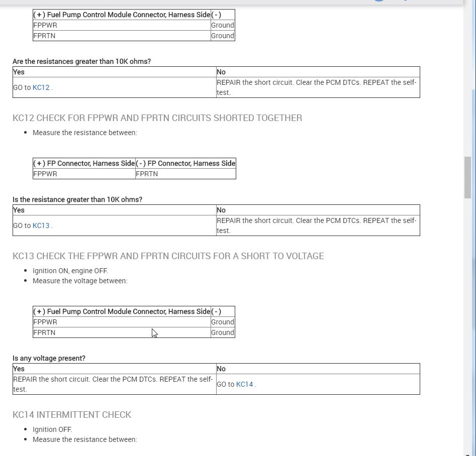The height and width of the screenshot is (456, 476).
Task: Click FPRTN under the minus FP Connector column
Action: tap(147, 174)
